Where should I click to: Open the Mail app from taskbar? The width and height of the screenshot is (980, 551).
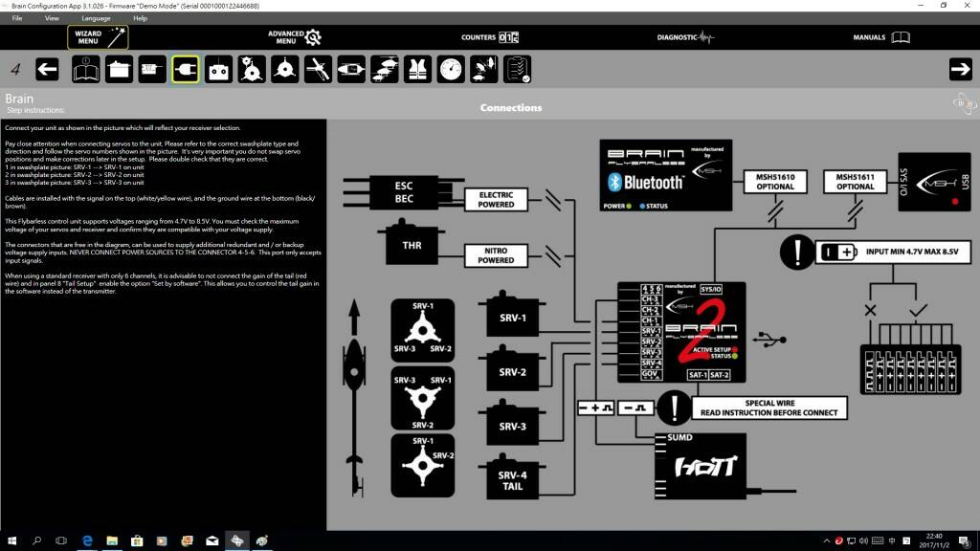[x=212, y=540]
